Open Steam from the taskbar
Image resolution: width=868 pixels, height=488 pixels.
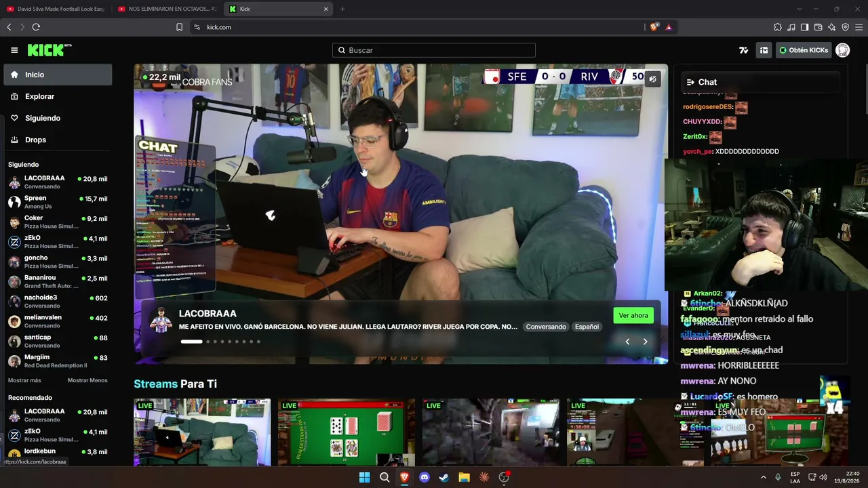coord(444,477)
